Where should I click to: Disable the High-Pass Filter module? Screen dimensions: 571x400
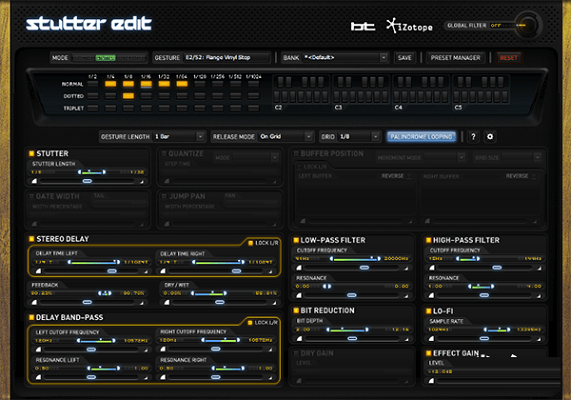point(429,240)
